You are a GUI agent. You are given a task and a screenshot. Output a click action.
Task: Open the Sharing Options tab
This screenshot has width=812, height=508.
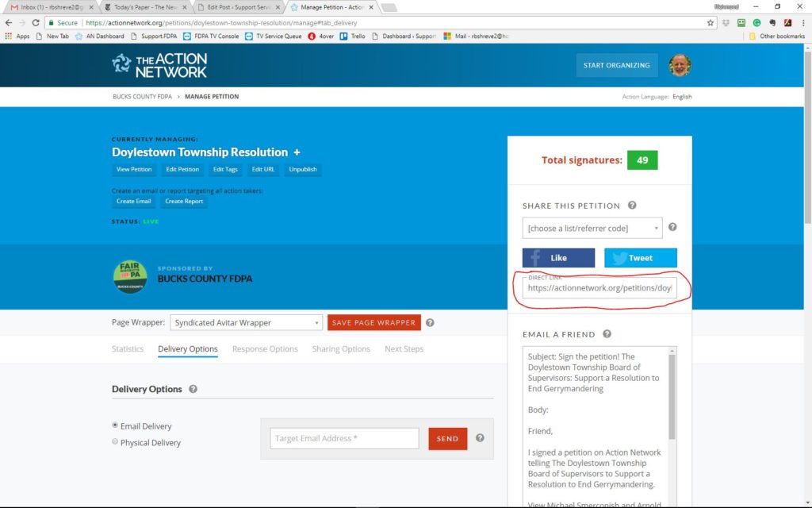point(341,349)
